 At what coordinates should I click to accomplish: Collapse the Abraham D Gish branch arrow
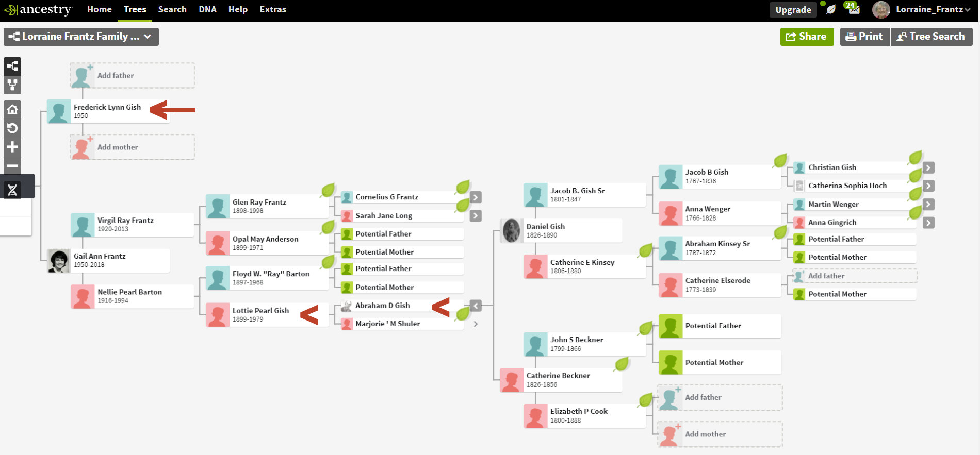coord(476,306)
